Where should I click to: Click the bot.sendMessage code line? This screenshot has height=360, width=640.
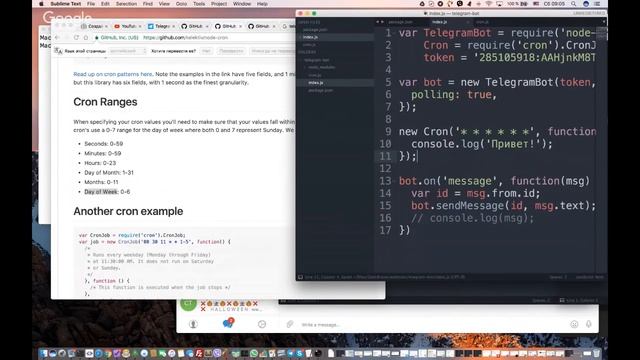click(503, 206)
